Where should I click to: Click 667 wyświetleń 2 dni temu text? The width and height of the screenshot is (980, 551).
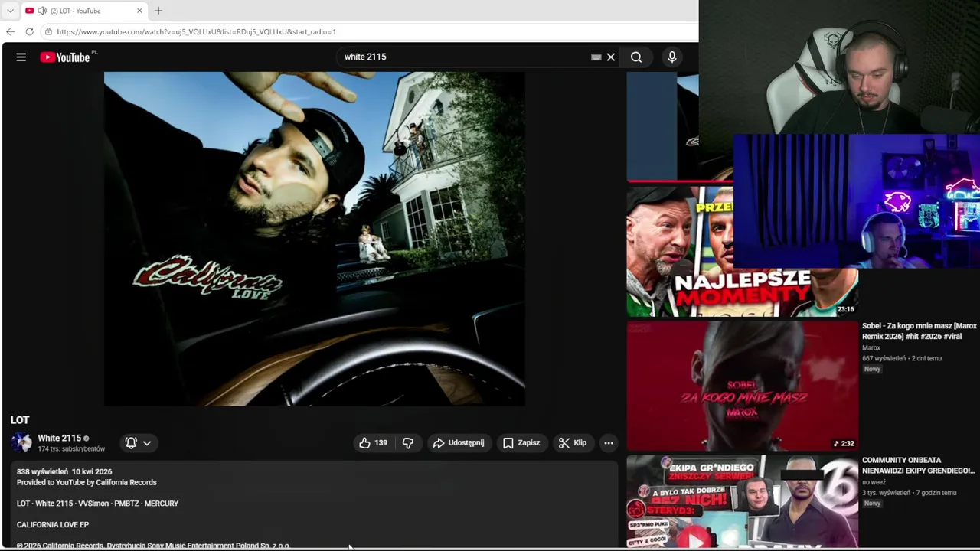click(902, 358)
